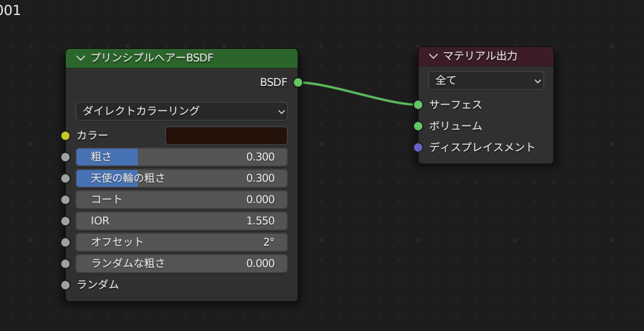The height and width of the screenshot is (331, 644).
Task: Click the ランダム label text
Action: [98, 285]
